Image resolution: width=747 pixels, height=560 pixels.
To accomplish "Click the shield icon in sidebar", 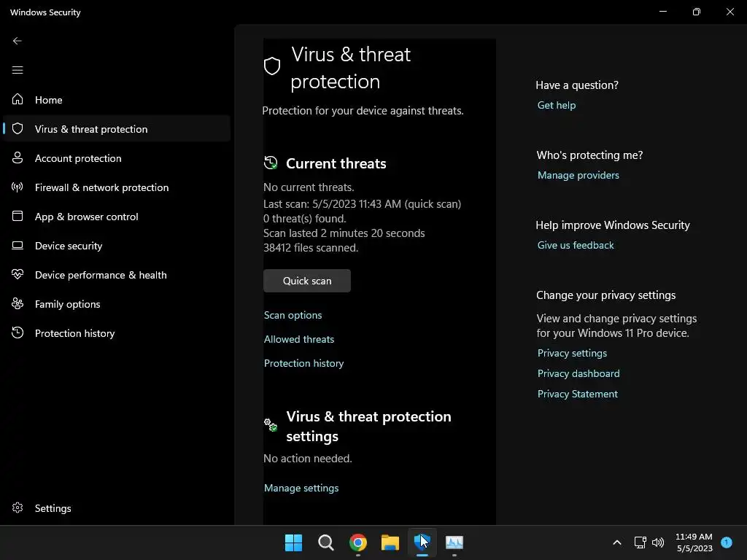I will [18, 128].
